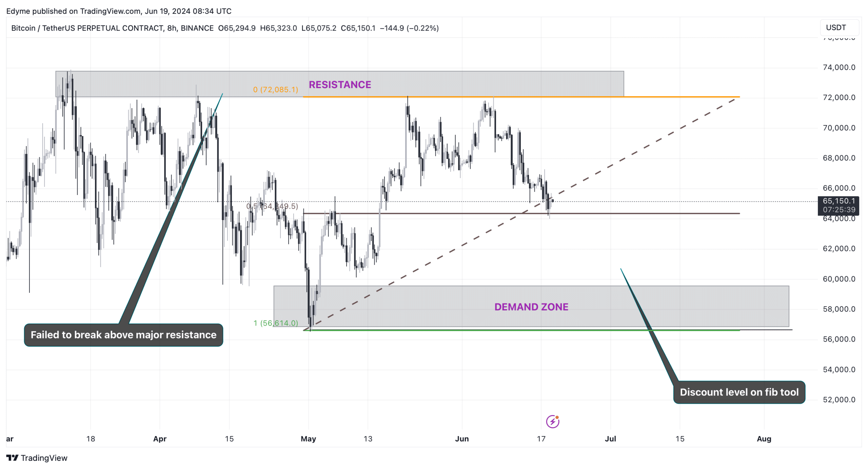This screenshot has width=868, height=469.
Task: Click the 58,000.0 price axis label
Action: click(839, 309)
